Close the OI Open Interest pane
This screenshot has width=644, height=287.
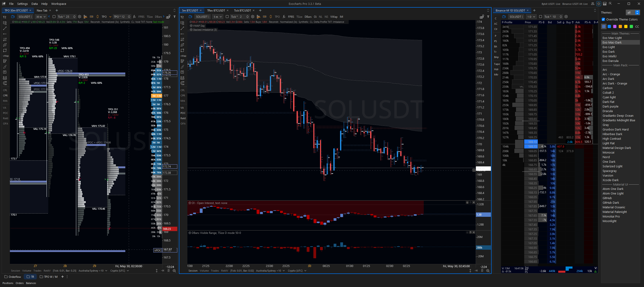473,203
